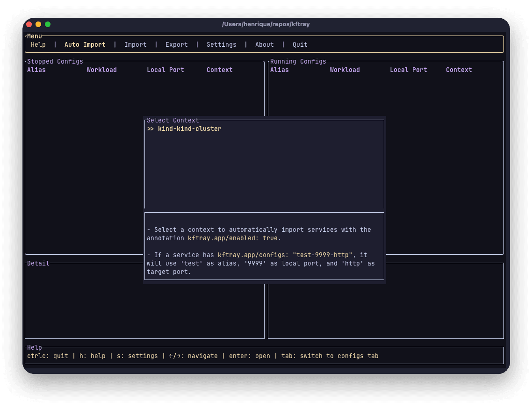532x409 pixels.
Task: Select Quit from the menu bar
Action: [300, 44]
